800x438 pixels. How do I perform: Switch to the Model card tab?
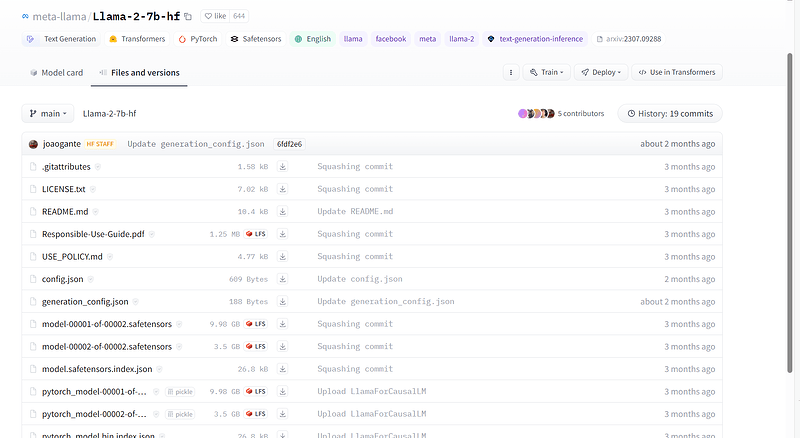56,72
